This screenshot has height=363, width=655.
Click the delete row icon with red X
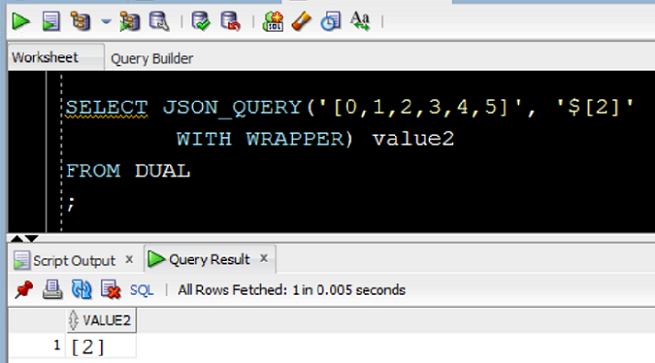pos(111,289)
